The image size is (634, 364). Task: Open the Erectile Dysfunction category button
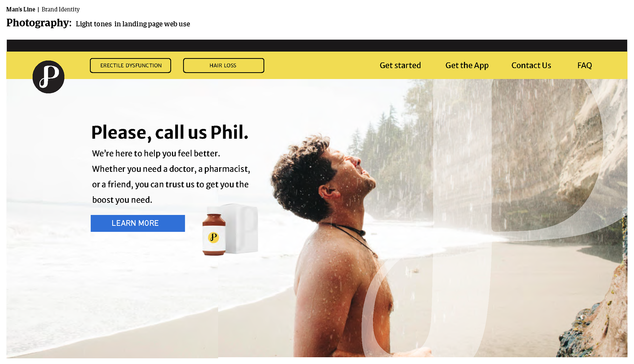130,65
